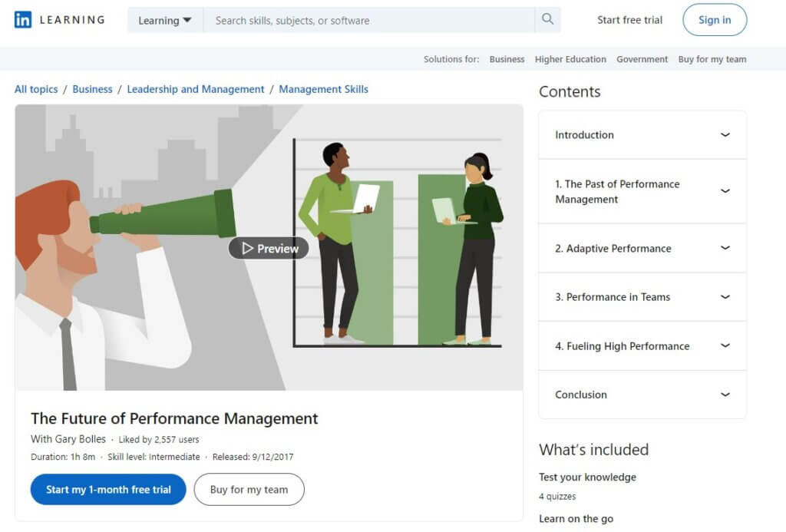The width and height of the screenshot is (786, 532).
Task: Click the LinkedIn logo icon
Action: click(x=23, y=19)
